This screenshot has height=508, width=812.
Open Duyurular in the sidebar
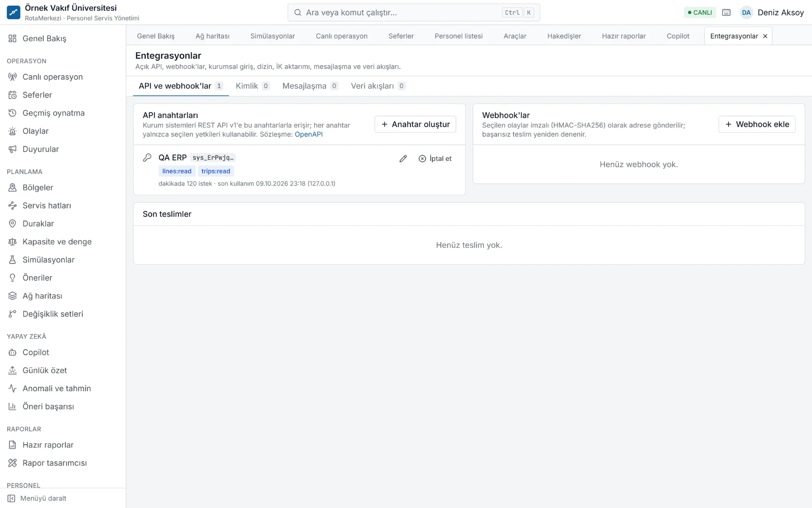(x=63, y=149)
